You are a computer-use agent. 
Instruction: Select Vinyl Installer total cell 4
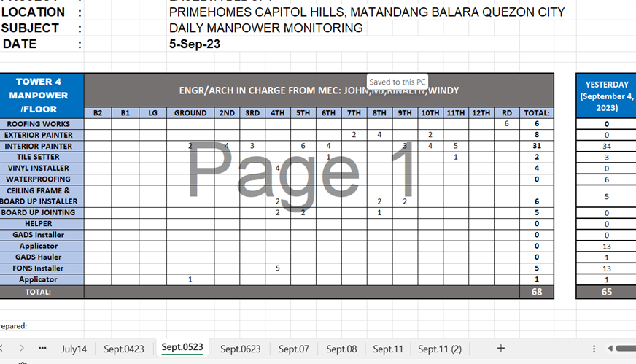537,168
